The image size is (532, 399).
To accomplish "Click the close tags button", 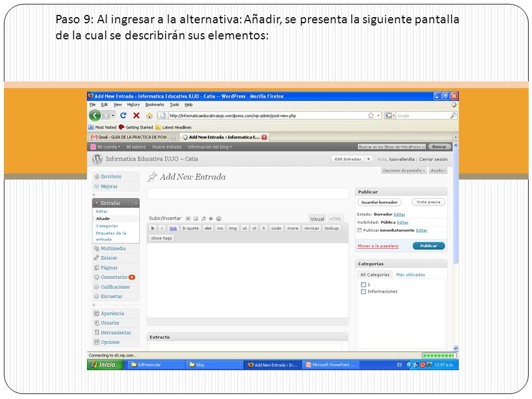I will point(161,238).
